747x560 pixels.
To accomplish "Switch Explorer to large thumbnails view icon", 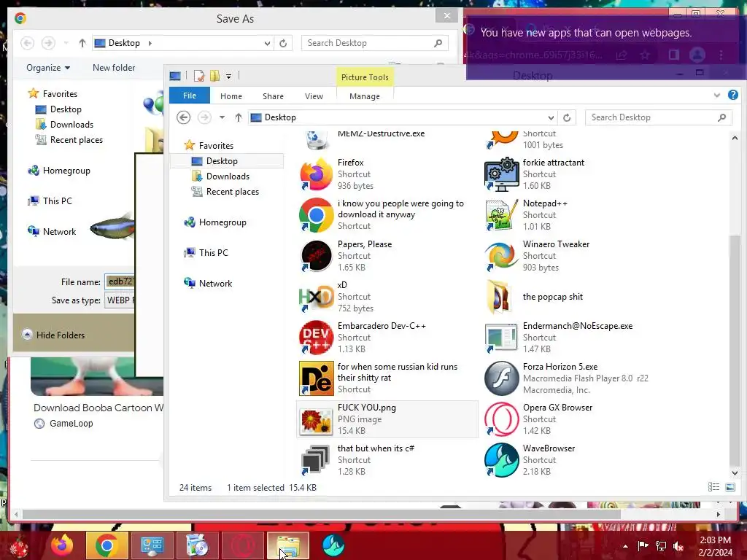I will click(x=729, y=486).
